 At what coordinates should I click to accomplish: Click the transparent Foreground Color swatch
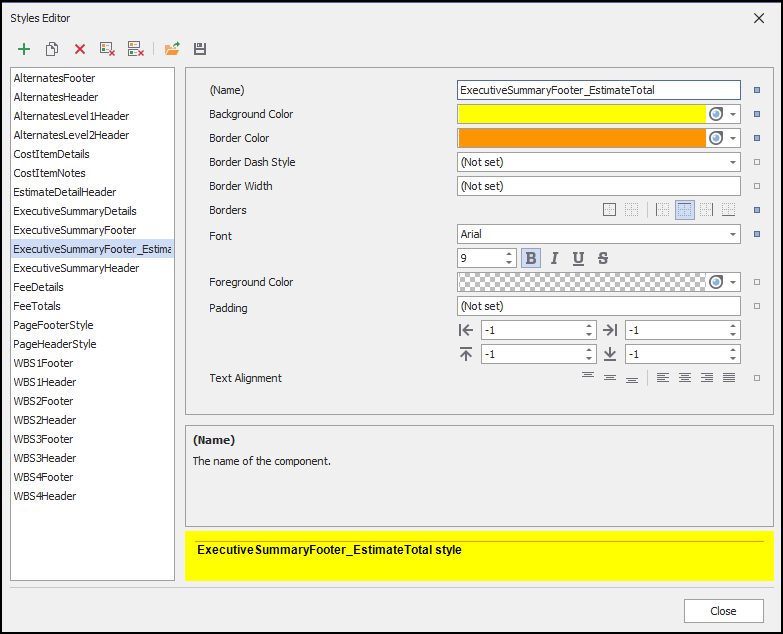pos(582,282)
